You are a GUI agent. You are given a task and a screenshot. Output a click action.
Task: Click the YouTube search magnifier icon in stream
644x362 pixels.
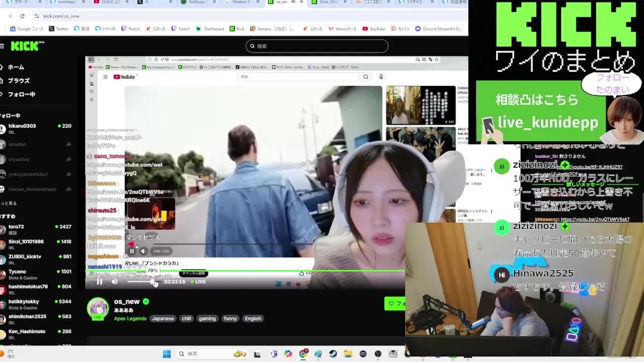point(366,77)
